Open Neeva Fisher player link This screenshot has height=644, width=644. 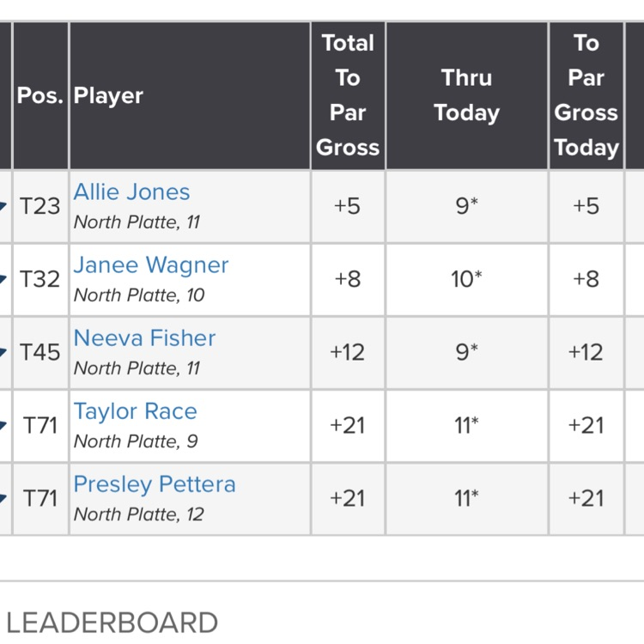point(144,338)
